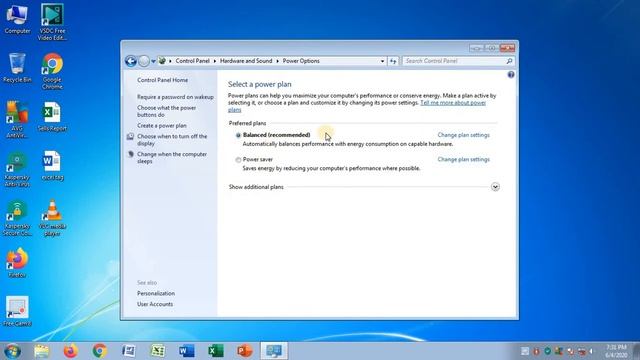Screen dimensions: 640x360
Task: Select the Power saver radio button
Action: click(238, 160)
